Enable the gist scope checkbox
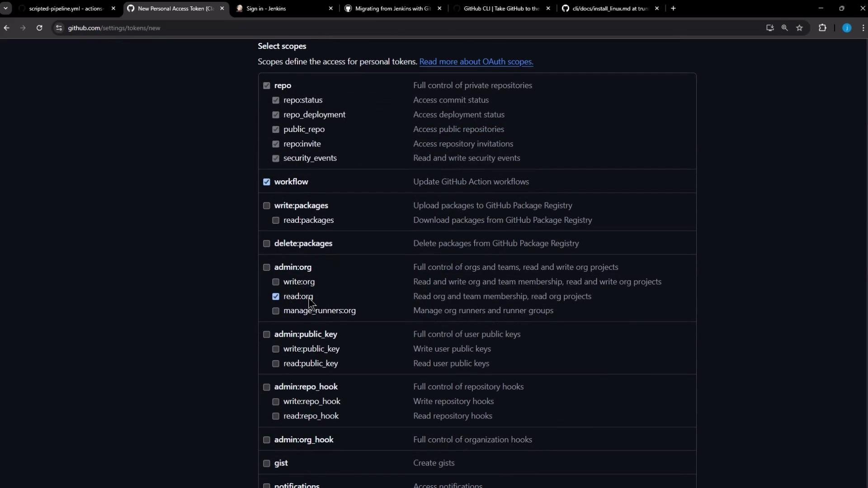The height and width of the screenshot is (488, 868). click(x=266, y=464)
